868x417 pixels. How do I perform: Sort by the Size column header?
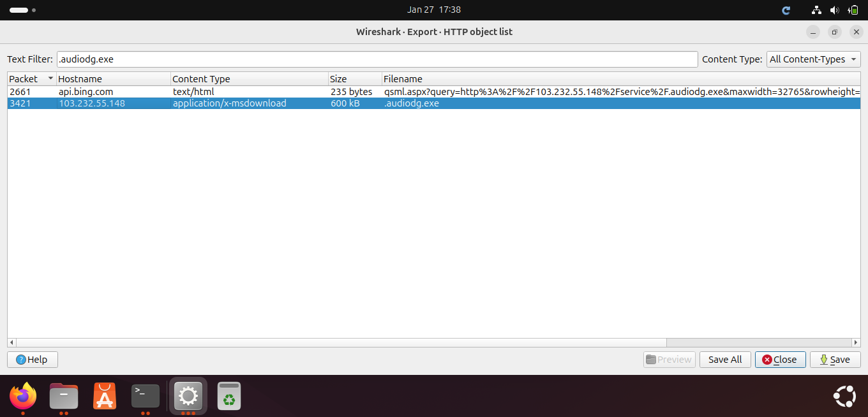click(x=355, y=79)
